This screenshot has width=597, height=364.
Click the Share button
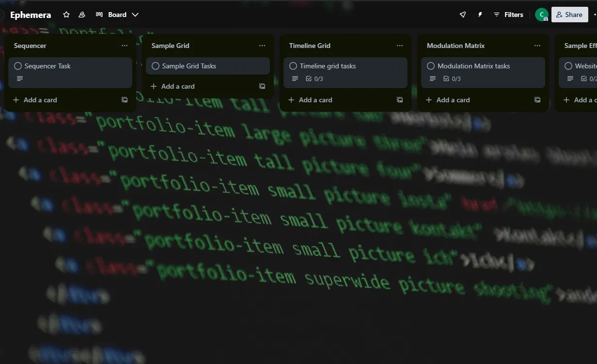(x=569, y=15)
